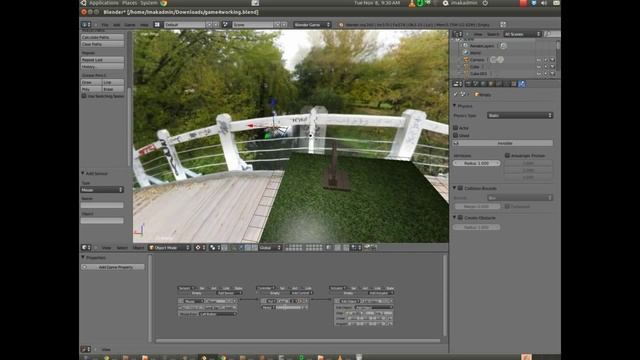Image resolution: width=640 pixels, height=360 pixels.
Task: Click the World icon in outliner
Action: point(466,53)
